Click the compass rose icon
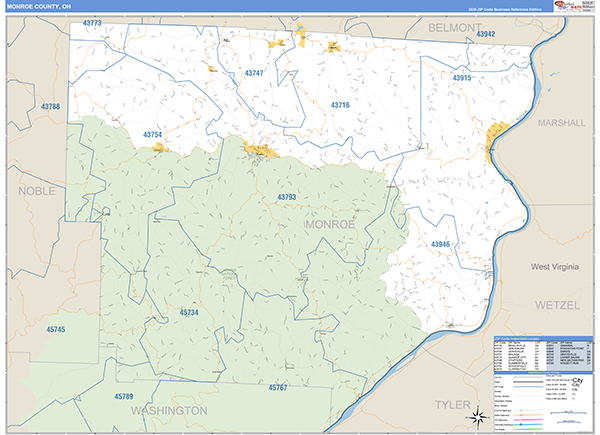Screen dimensions: 600x435 pyautogui.click(x=477, y=417)
